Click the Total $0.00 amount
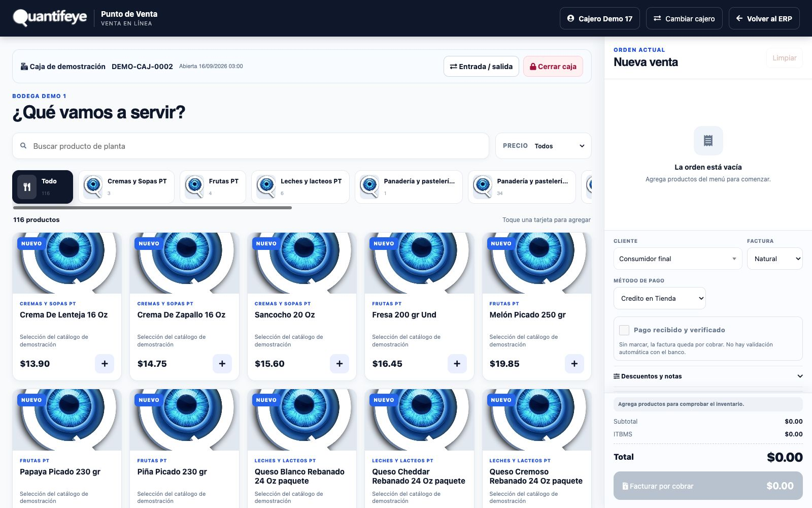812x508 pixels. point(785,457)
